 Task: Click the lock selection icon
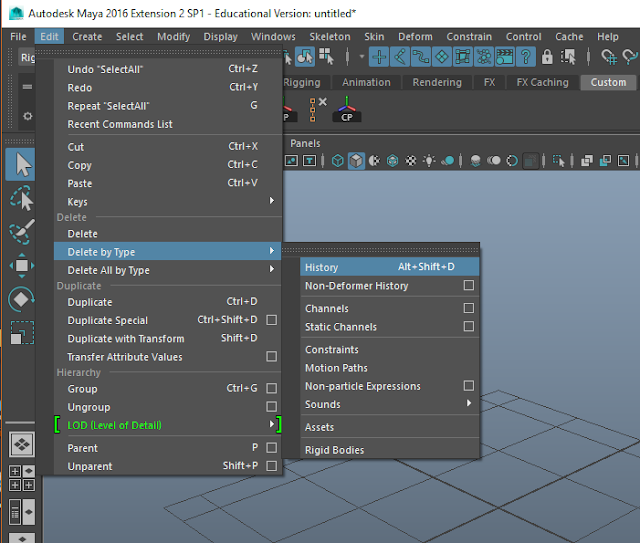[547, 56]
